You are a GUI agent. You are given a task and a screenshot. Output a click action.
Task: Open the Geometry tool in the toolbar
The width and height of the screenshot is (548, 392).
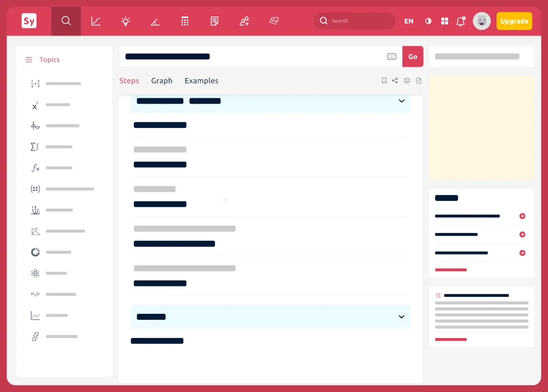(155, 21)
